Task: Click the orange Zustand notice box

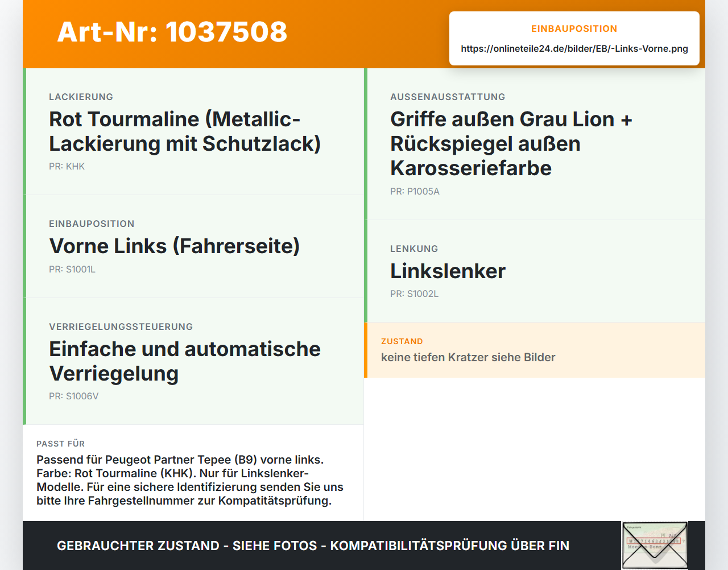Action: point(535,350)
